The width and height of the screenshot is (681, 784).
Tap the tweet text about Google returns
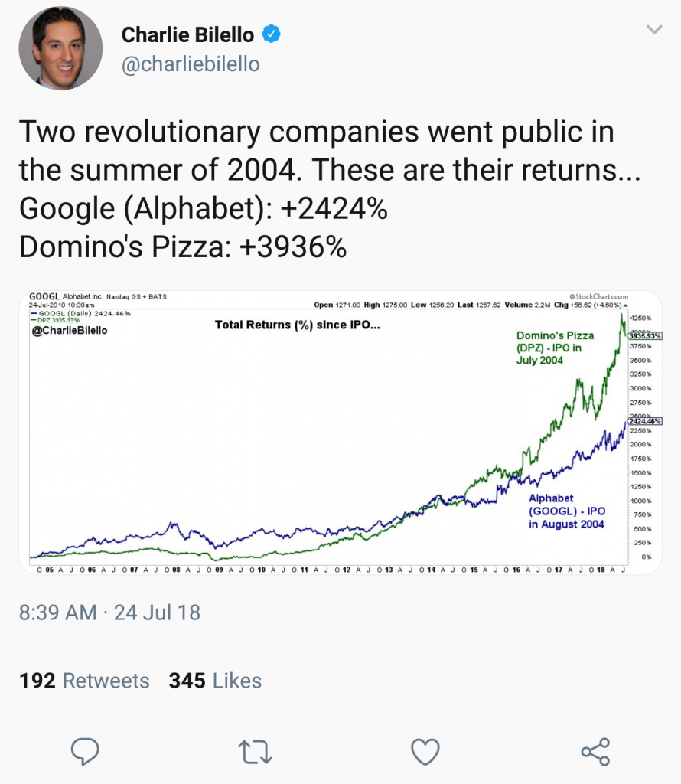point(204,208)
